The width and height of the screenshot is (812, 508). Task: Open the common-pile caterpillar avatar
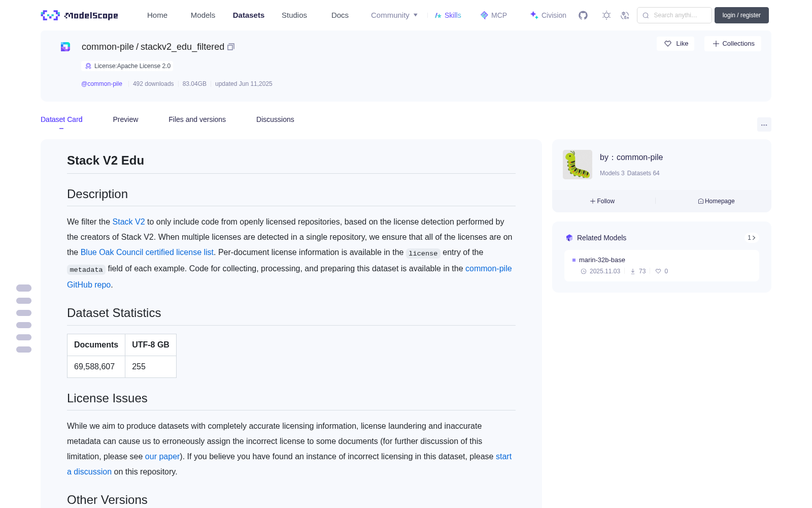pos(578,165)
